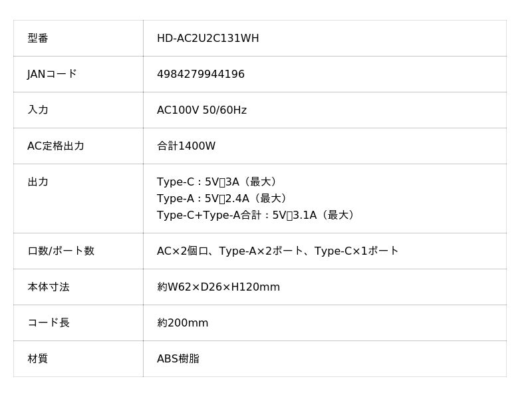Click the JANコード label cell
Viewport: 532px width, 397px height.
pos(52,74)
